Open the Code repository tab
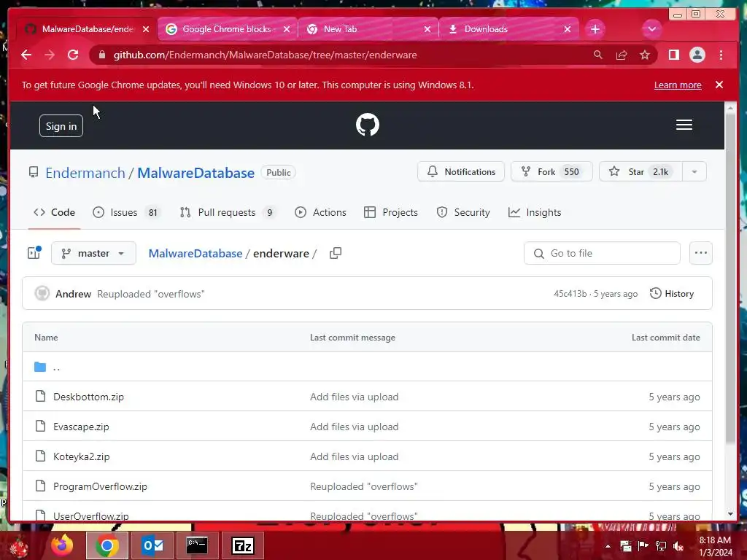The height and width of the screenshot is (560, 747). point(54,212)
